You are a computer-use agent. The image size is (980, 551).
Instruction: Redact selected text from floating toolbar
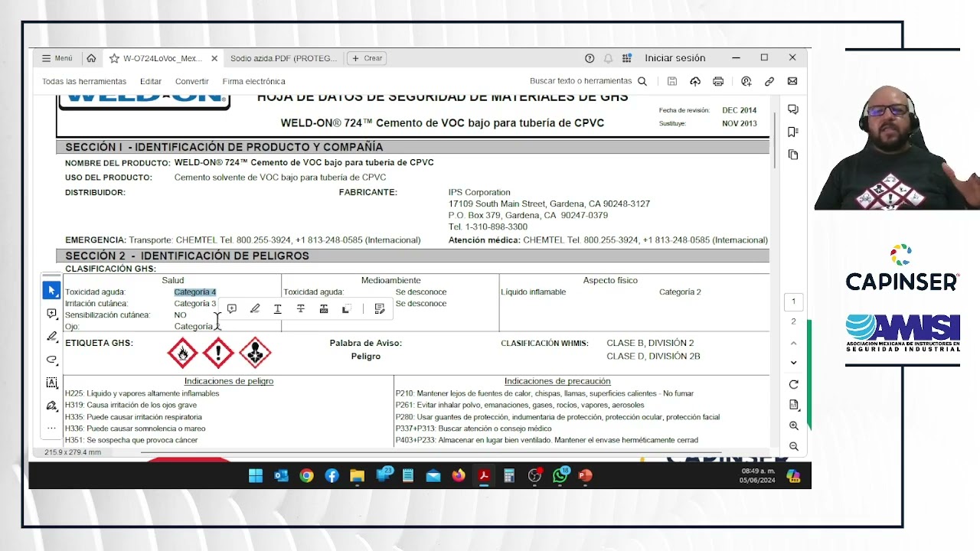(x=324, y=308)
